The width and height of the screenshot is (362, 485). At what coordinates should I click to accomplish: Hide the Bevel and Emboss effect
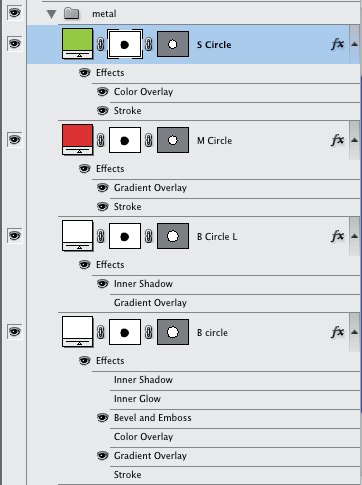coord(103,418)
